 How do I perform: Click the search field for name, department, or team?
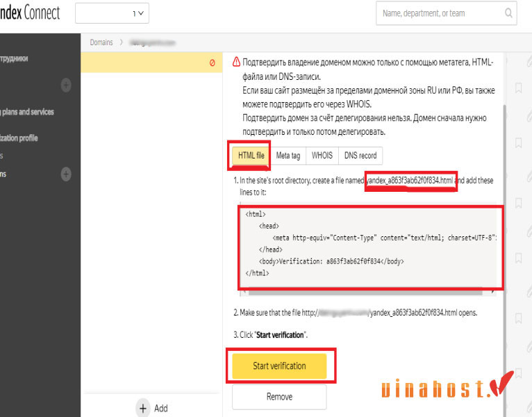pyautogui.click(x=446, y=13)
